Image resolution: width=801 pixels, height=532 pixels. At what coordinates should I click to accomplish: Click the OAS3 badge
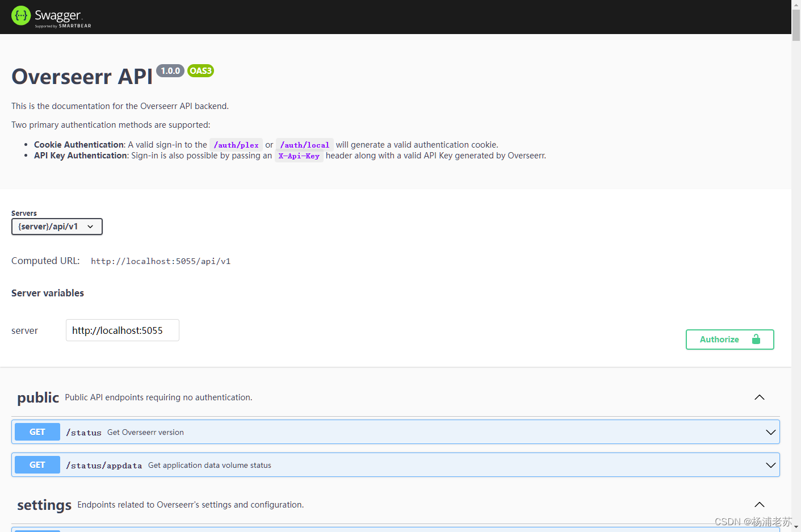(x=200, y=71)
